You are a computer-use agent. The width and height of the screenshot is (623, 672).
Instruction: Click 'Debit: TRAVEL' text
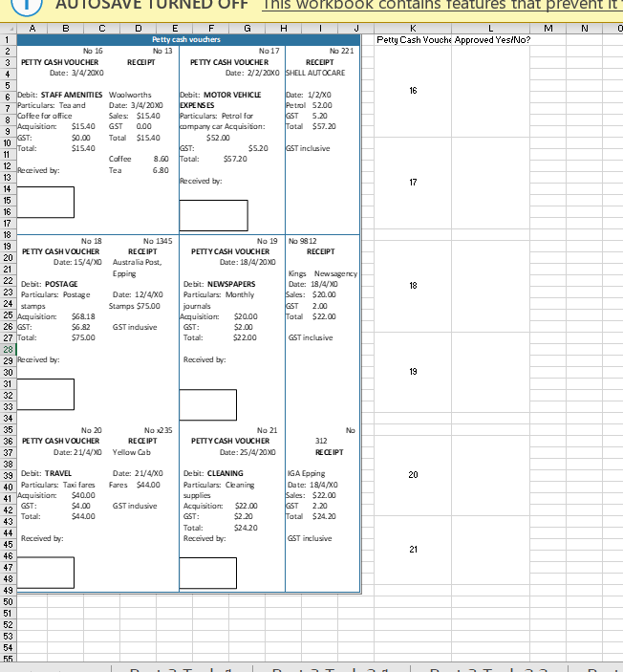point(46,473)
